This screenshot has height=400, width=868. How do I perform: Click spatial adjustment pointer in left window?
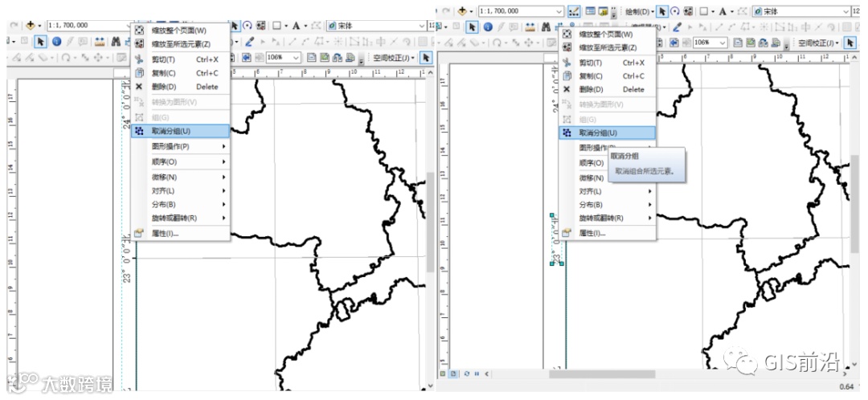(x=428, y=58)
